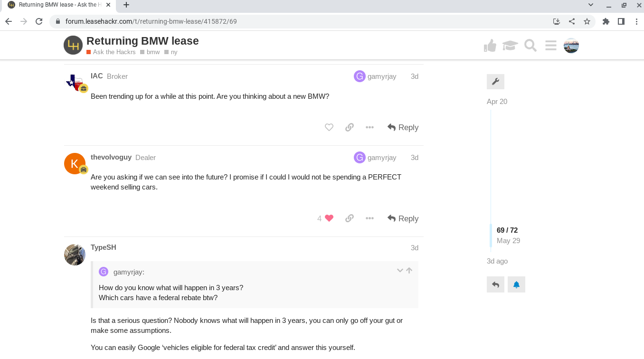
Task: Click the browser address bar URL
Action: (151, 21)
